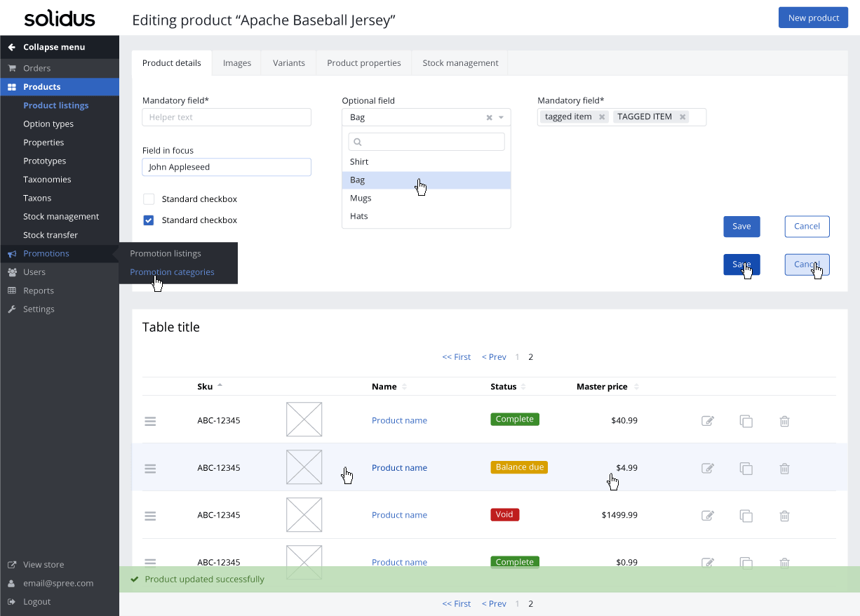Go to the << First page link above the table

pyautogui.click(x=457, y=357)
